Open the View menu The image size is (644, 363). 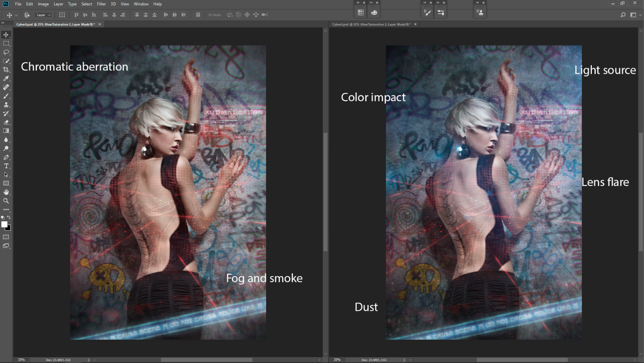coord(125,4)
